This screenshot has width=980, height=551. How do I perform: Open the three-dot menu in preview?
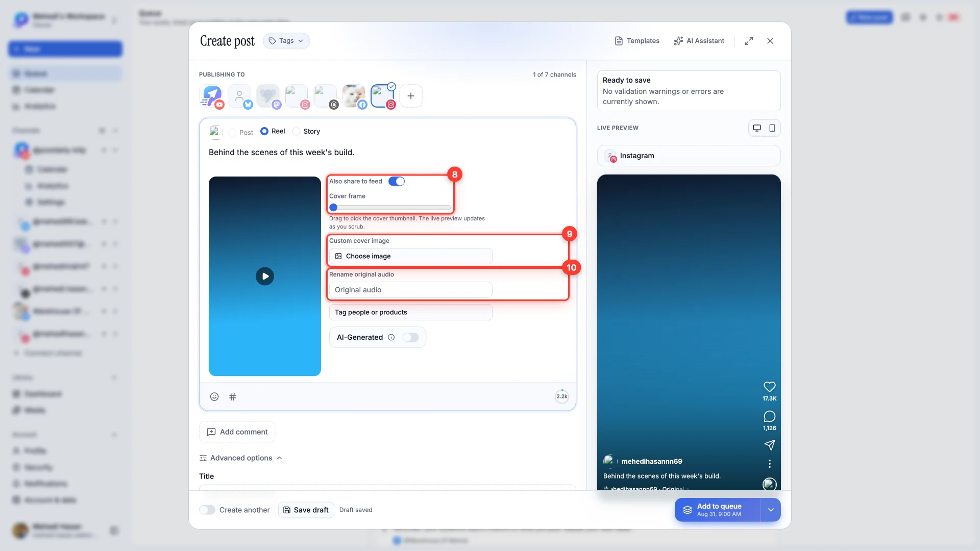pyautogui.click(x=770, y=464)
